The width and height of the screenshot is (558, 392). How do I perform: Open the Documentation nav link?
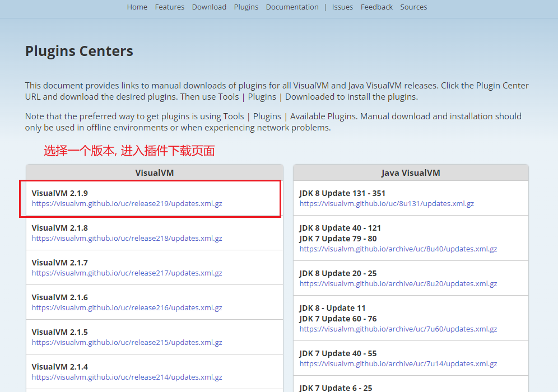click(292, 7)
